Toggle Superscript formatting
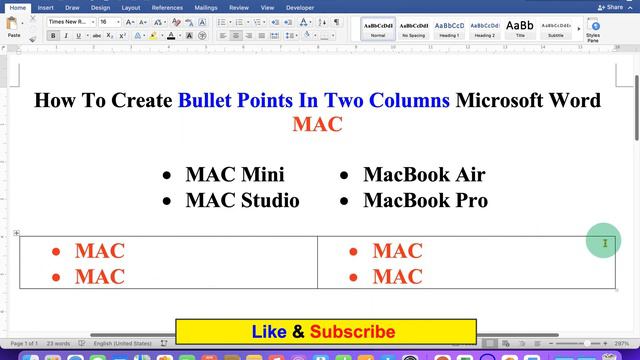The width and height of the screenshot is (640, 360). 122,36
